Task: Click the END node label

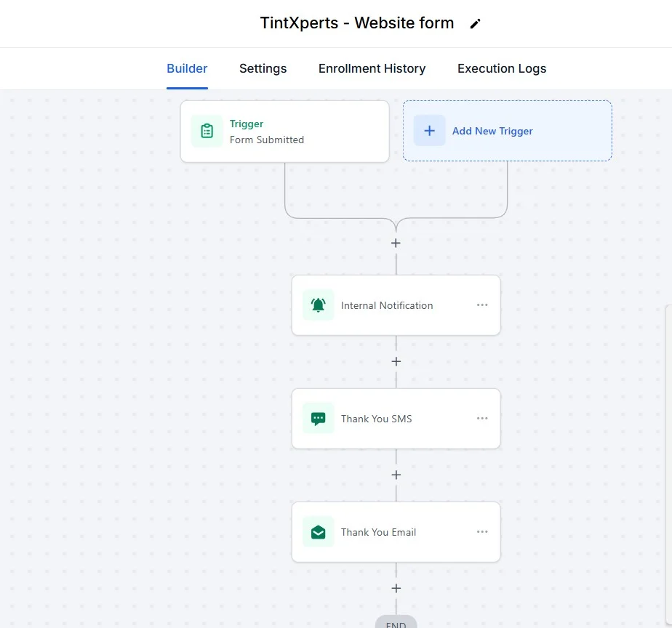Action: tap(396, 624)
